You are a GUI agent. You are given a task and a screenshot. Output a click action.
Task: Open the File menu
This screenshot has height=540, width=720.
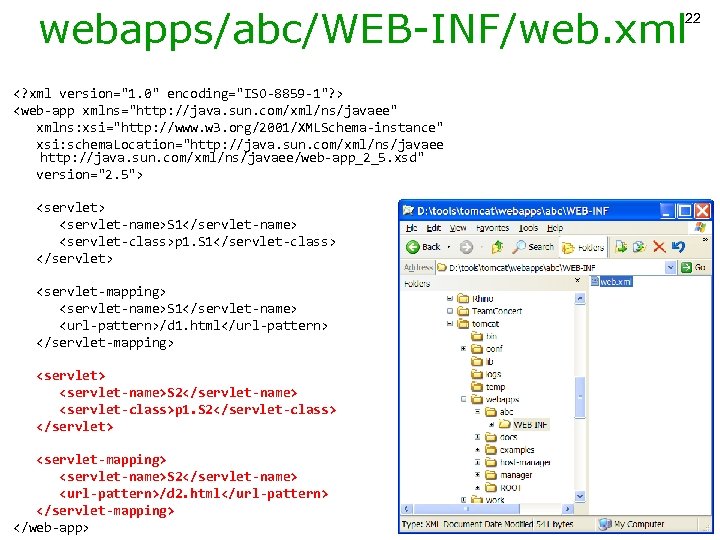point(411,228)
